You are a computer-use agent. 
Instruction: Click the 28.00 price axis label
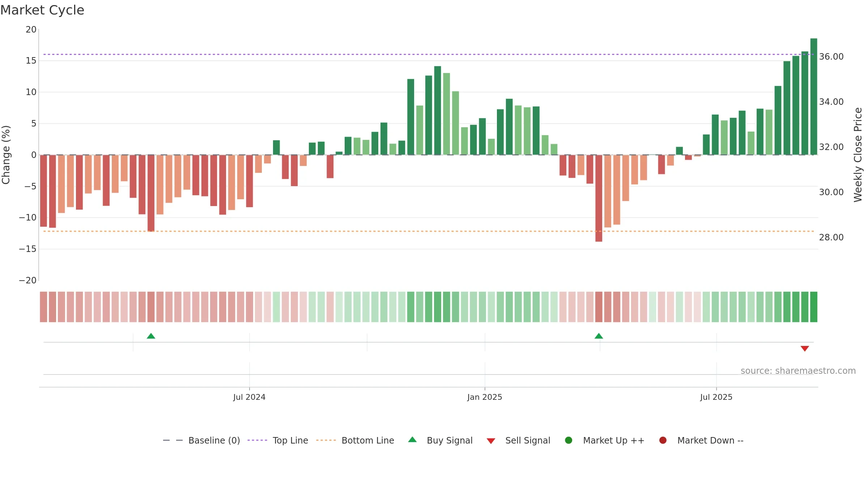click(831, 237)
